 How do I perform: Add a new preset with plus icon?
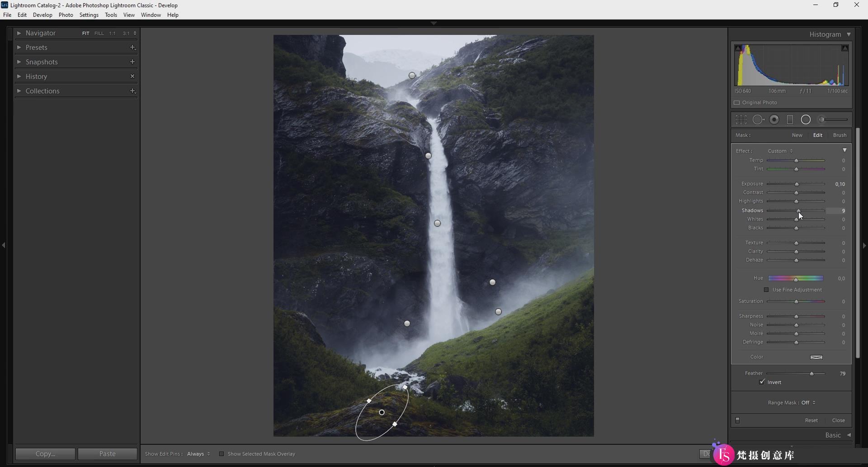click(132, 47)
